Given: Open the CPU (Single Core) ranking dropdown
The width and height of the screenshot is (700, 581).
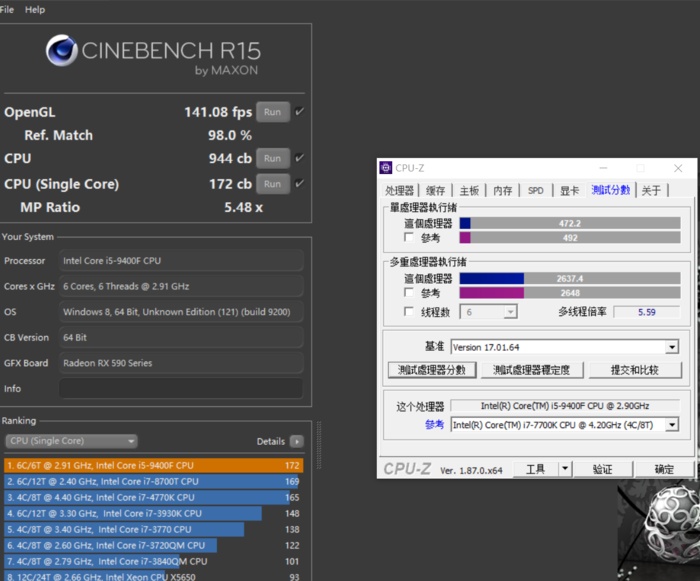Looking at the screenshot, I should click(x=71, y=441).
